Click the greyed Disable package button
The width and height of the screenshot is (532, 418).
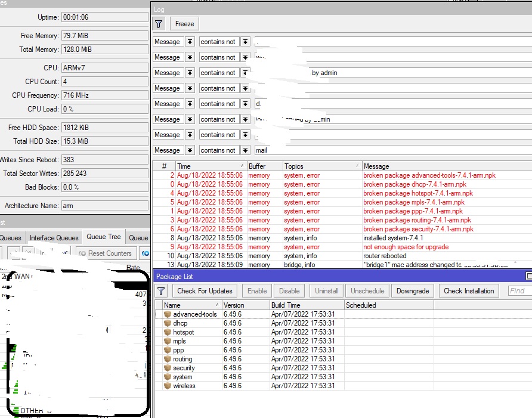[x=289, y=291]
